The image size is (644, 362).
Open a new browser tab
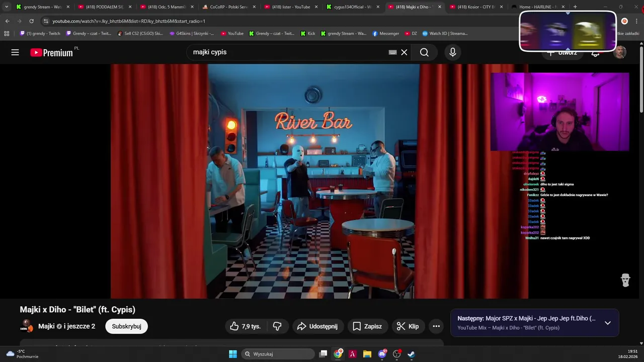click(575, 7)
